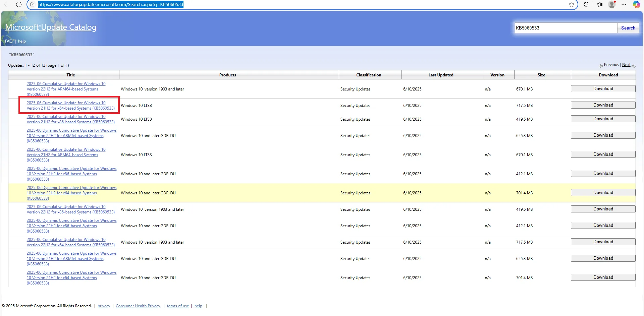
Task: Click the star to favorite this page
Action: [x=572, y=4]
